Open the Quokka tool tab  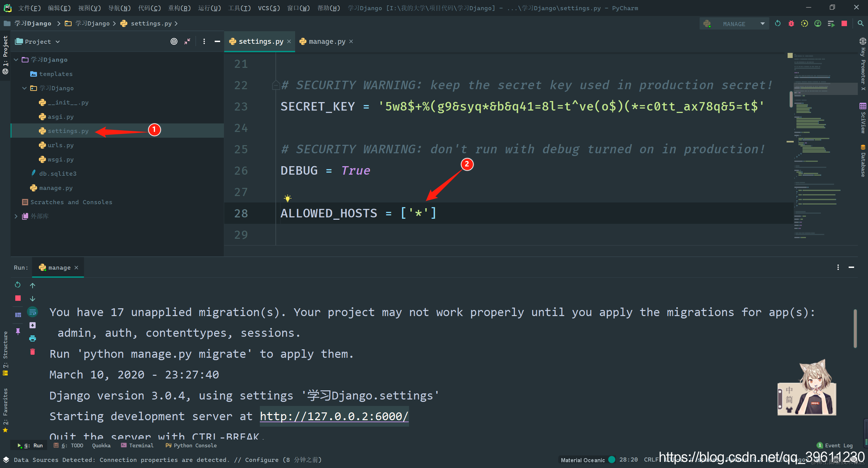pos(101,445)
